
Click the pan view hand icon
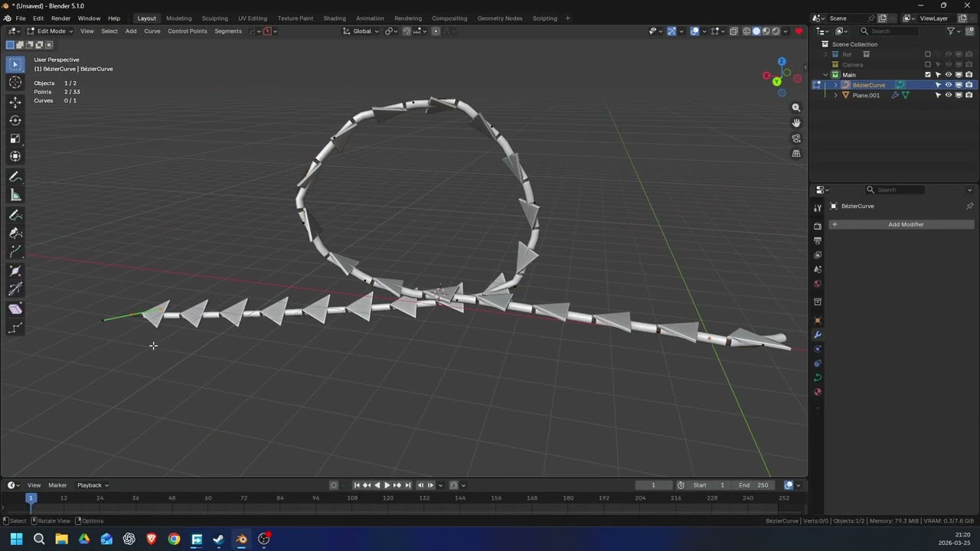point(796,123)
